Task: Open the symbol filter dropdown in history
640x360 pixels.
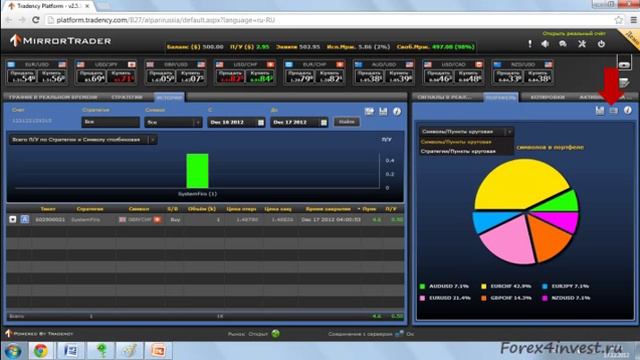Action: (x=173, y=122)
